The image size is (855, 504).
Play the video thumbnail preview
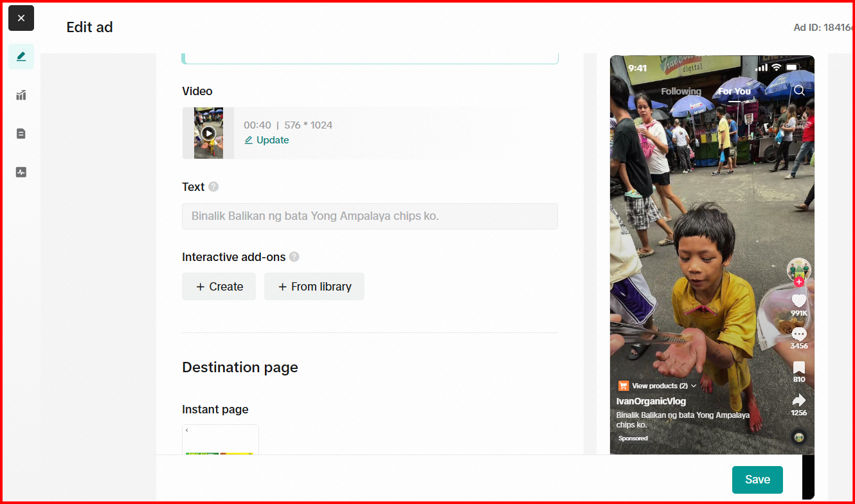tap(208, 133)
